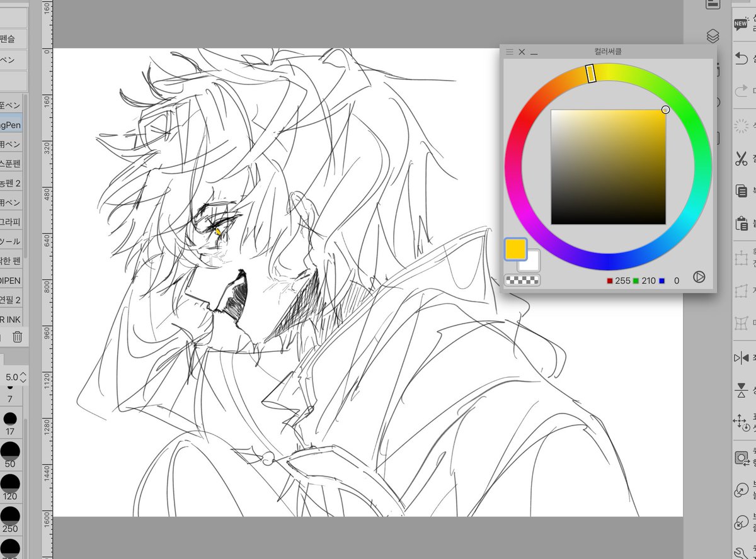Viewport: 756px width, 559px height.
Task: Click the clear spinner icon in the command bar
Action: pos(742,125)
